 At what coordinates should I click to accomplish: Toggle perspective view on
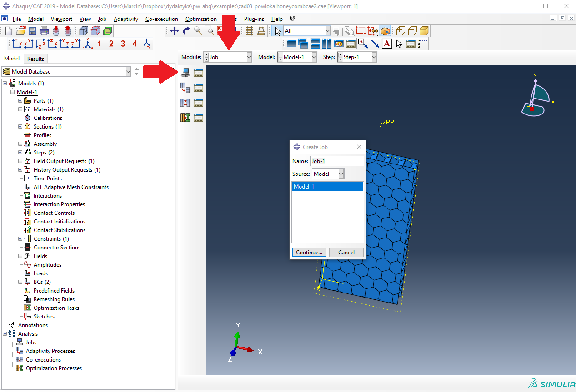[x=261, y=31]
